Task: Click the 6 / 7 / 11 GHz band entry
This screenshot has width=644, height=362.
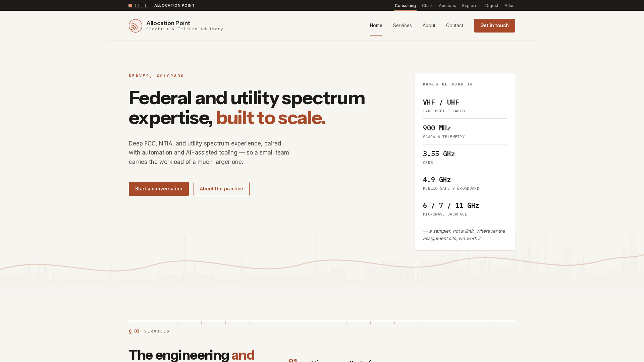Action: click(465, 209)
